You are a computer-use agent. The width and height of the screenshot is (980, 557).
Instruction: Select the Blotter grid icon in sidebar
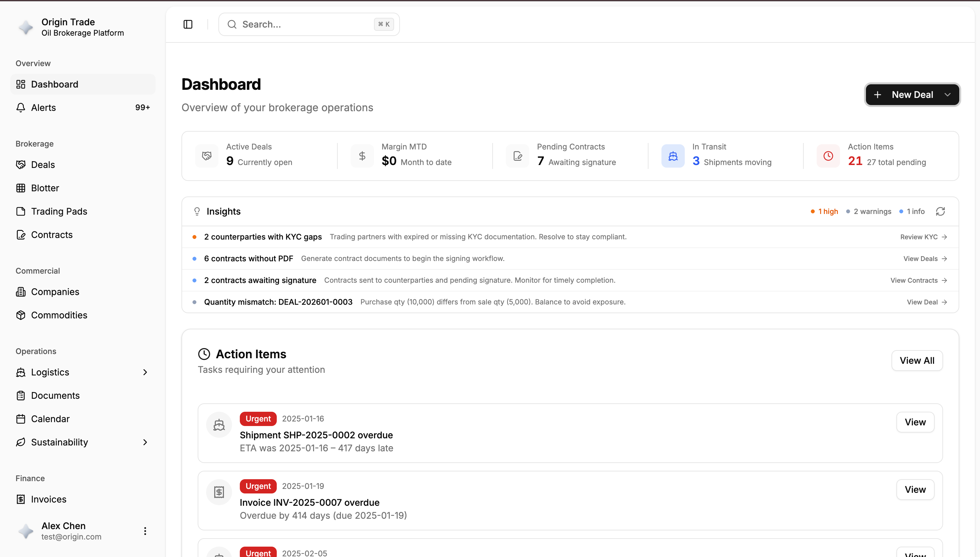coord(21,188)
